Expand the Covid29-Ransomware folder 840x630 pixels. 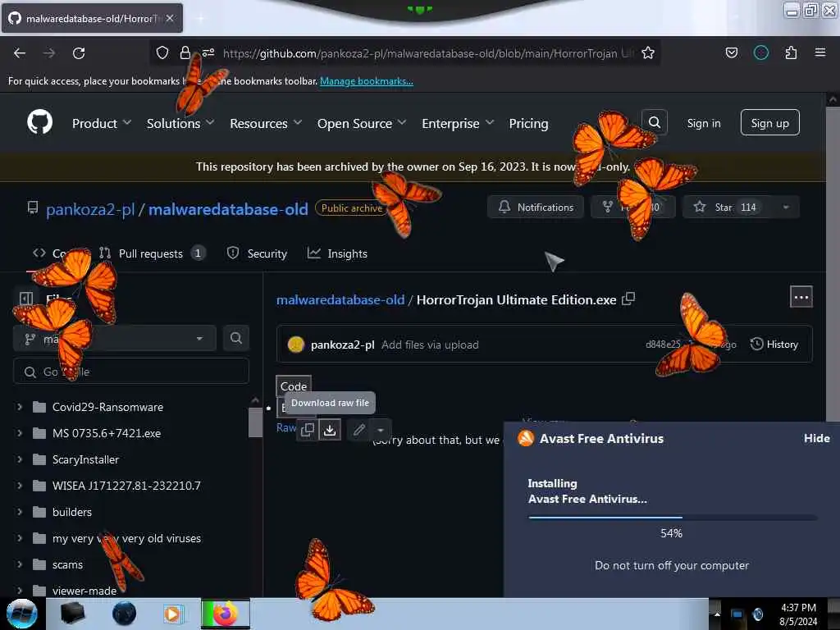[x=20, y=407]
